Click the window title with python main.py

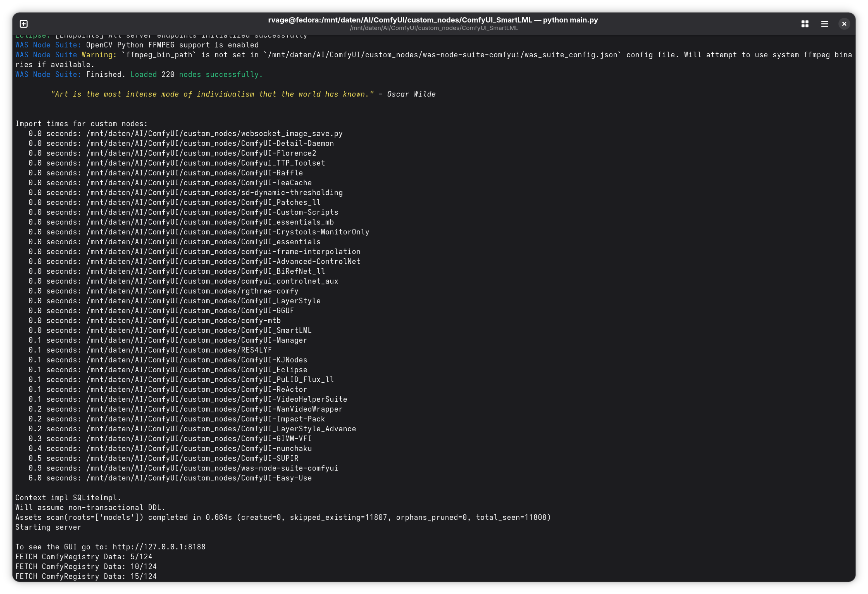[433, 20]
